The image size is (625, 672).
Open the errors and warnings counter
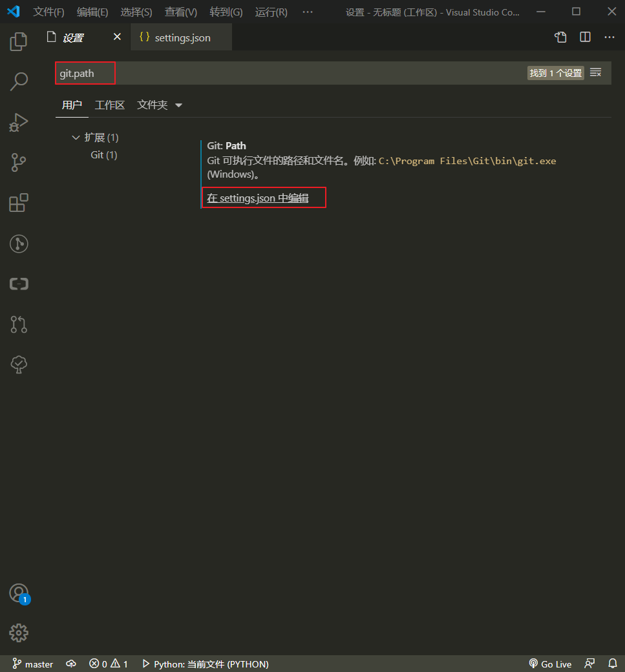click(109, 664)
